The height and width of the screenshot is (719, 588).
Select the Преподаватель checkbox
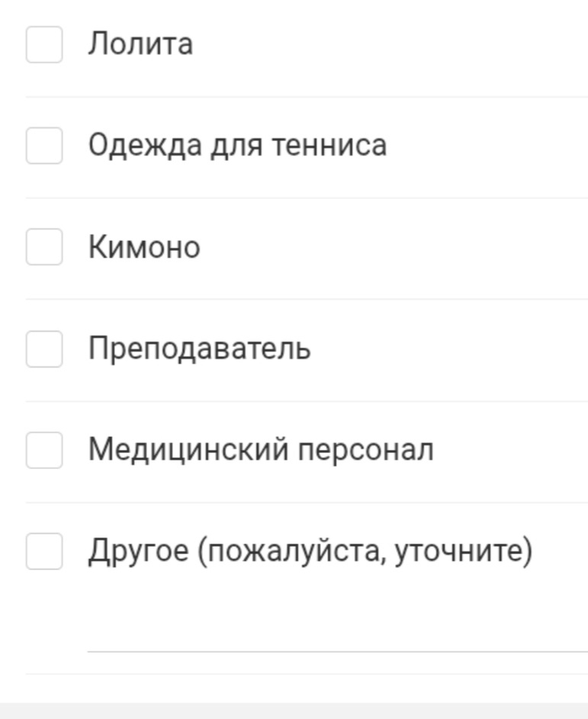click(x=44, y=348)
